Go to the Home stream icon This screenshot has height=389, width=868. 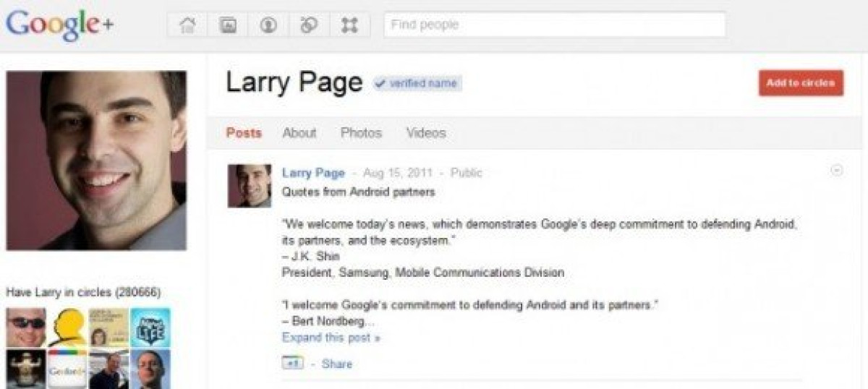(x=187, y=25)
